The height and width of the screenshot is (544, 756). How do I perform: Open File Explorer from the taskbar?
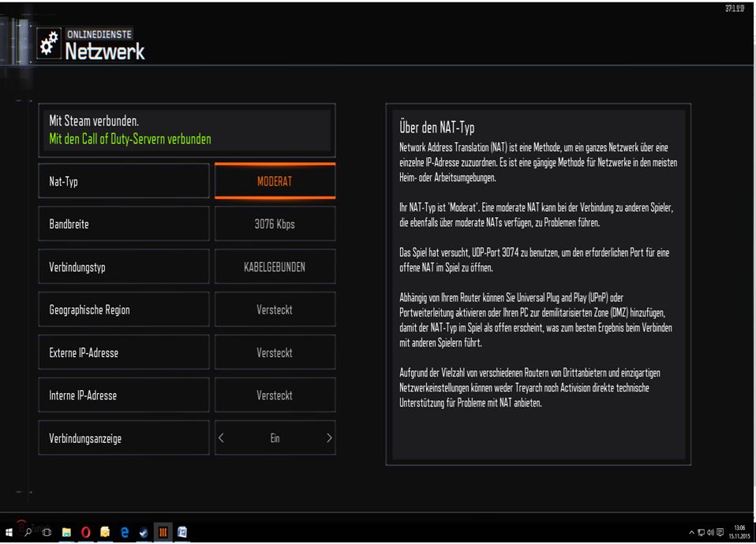point(66,532)
